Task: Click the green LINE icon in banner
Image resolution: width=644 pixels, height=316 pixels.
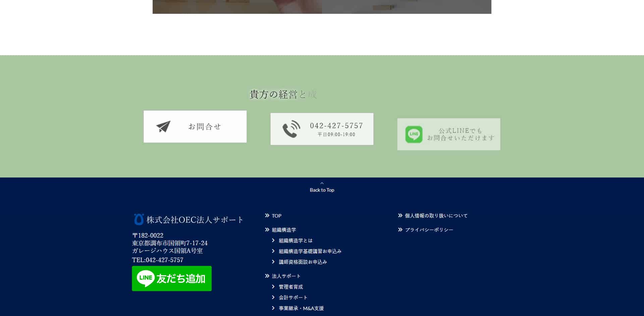Action: [414, 134]
